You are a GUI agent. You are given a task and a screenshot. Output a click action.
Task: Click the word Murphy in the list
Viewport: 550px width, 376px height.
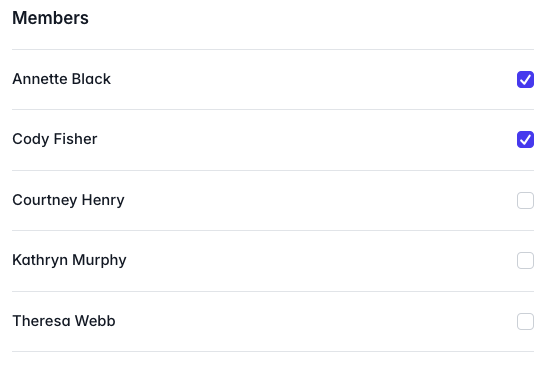[x=99, y=261]
